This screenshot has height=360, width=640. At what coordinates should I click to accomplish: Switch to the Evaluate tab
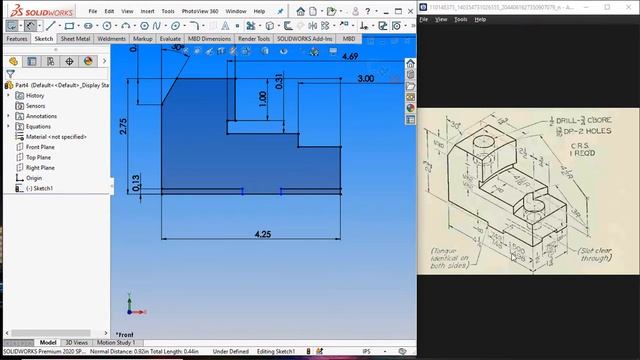[170, 39]
